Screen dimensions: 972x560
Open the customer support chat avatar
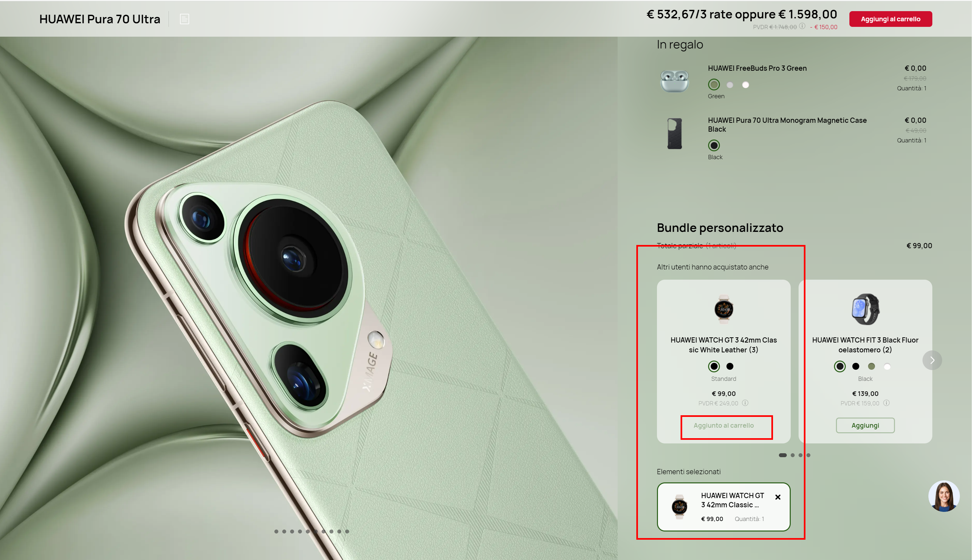(943, 496)
